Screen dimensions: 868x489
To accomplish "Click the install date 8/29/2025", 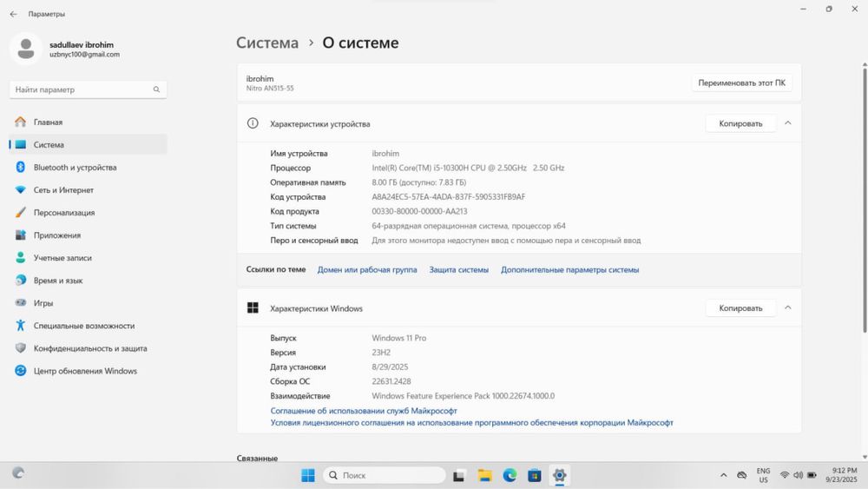I will click(390, 367).
